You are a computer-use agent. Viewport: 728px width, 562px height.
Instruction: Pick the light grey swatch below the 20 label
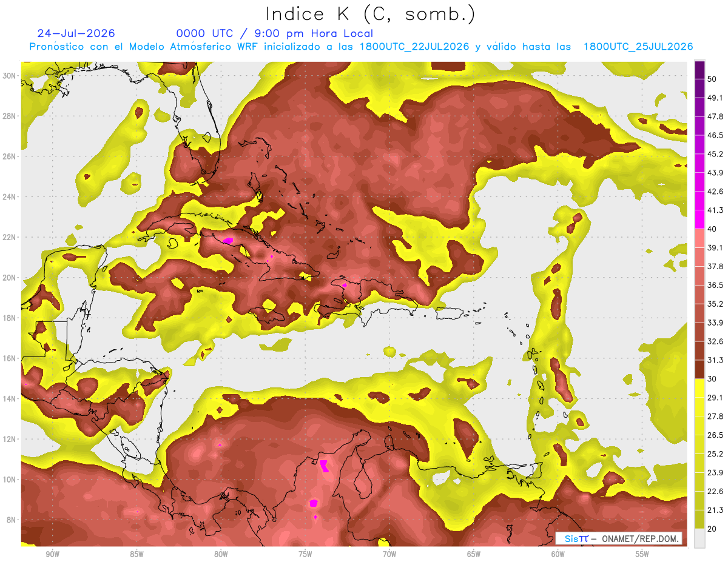[699, 538]
